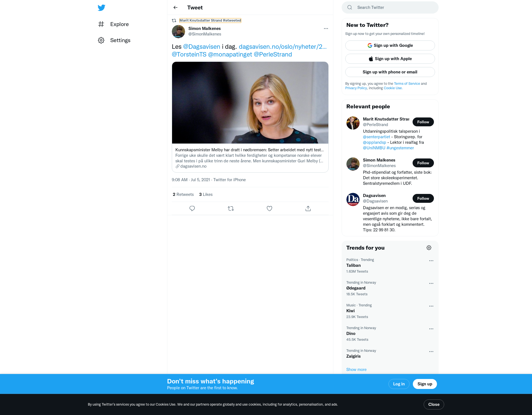Viewport: 532px width, 415px height.
Task: Open Simon Malkenes avatar in Relevant people
Action: click(353, 164)
